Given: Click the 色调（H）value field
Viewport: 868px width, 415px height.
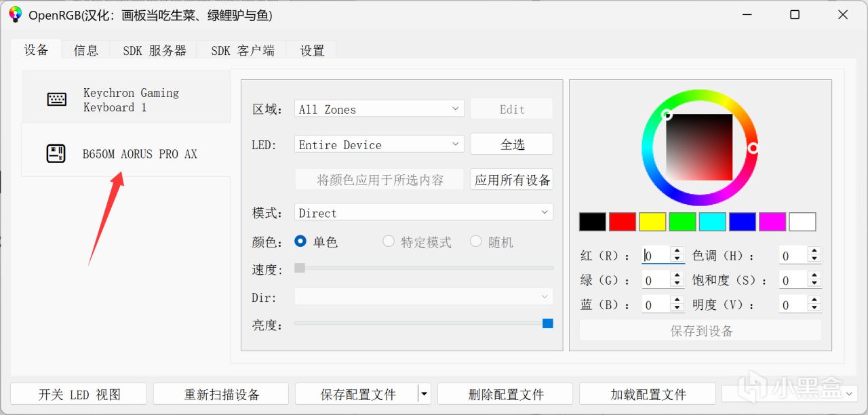Looking at the screenshot, I should point(793,256).
